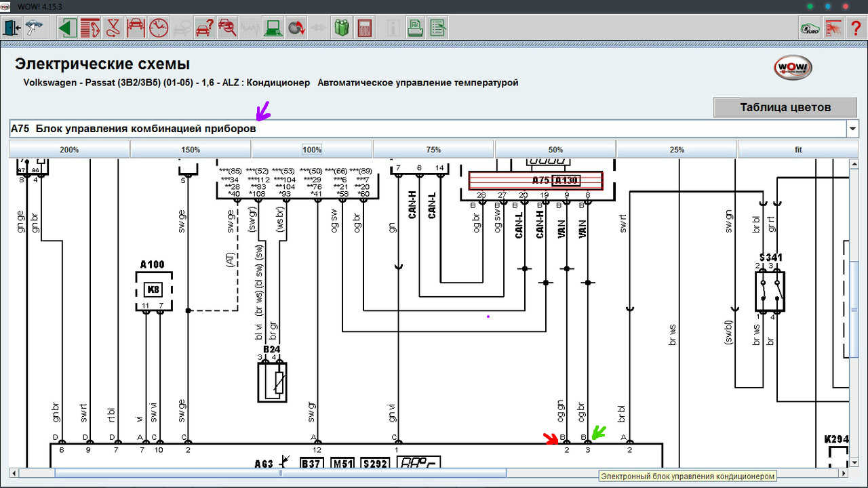Click the M51 box in diagram
This screenshot has height=488, width=868.
point(342,464)
